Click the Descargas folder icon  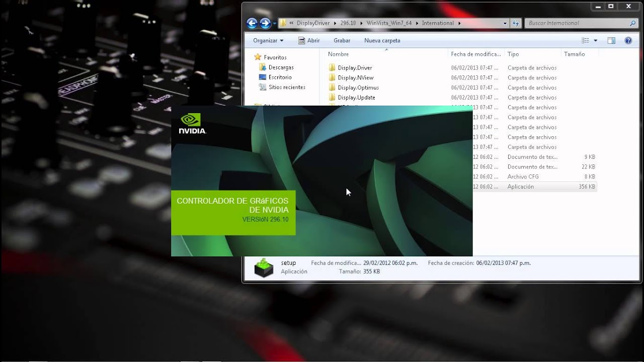pyautogui.click(x=262, y=67)
